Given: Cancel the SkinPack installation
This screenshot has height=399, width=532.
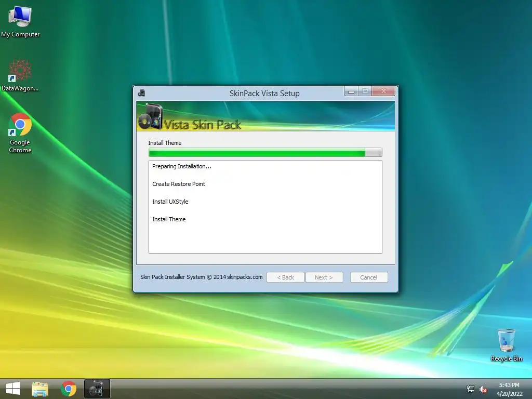Looking at the screenshot, I should point(369,277).
